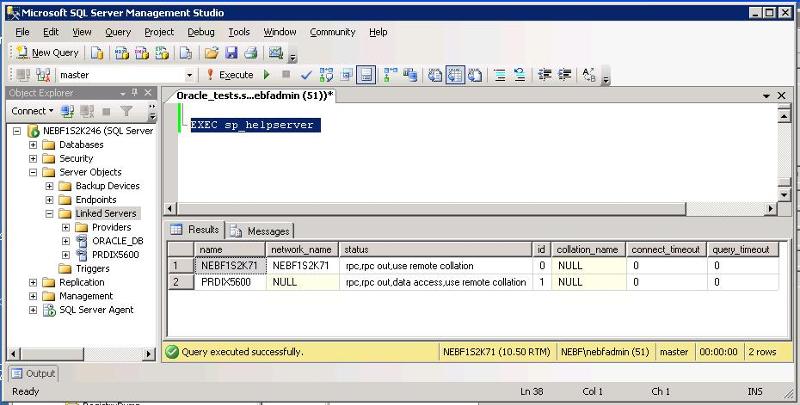Comment out the selected lines
Viewport: 800px width, 405px height.
500,75
